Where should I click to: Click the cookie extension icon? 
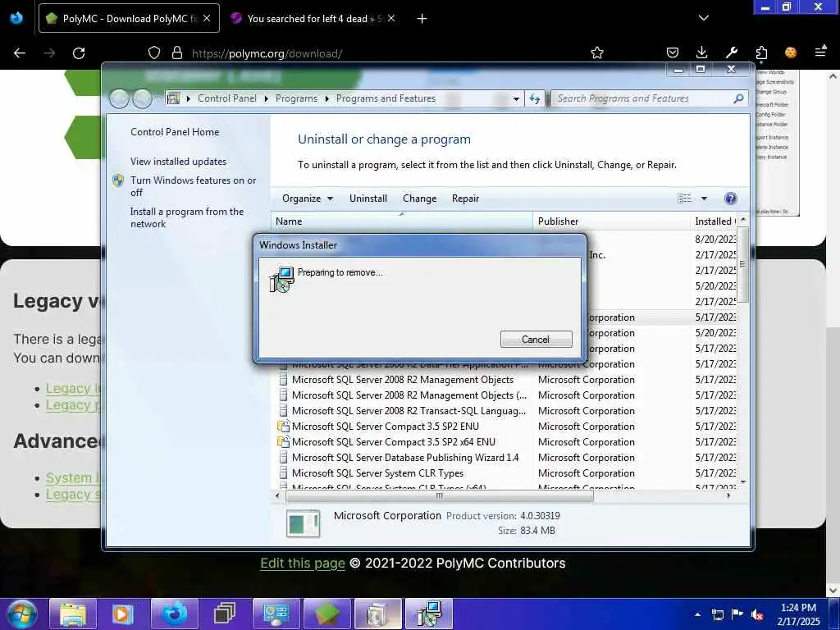click(791, 52)
